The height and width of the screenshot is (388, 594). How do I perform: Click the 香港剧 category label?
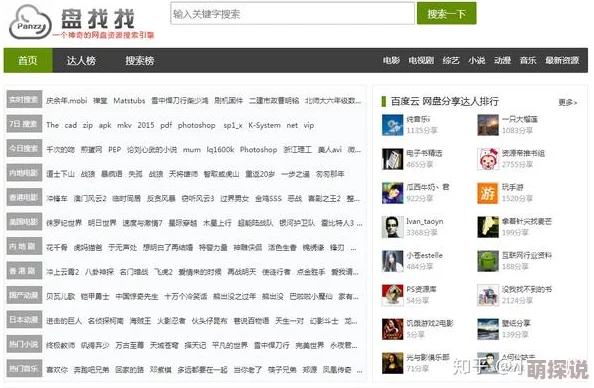(24, 271)
